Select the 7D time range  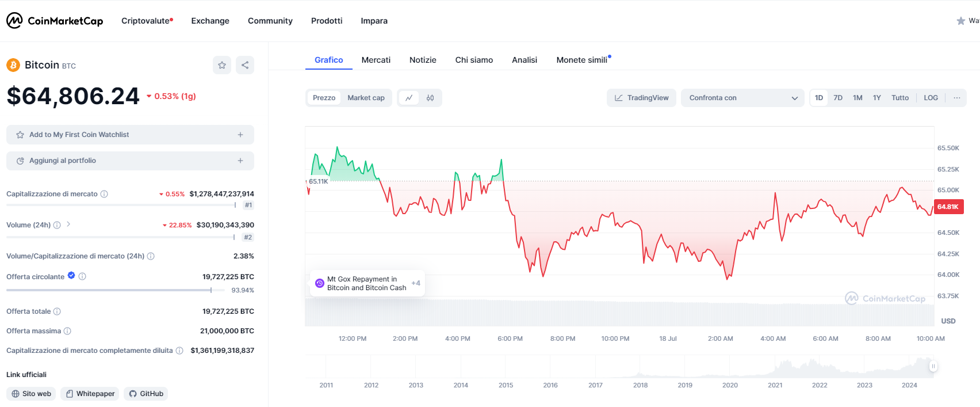click(x=838, y=98)
